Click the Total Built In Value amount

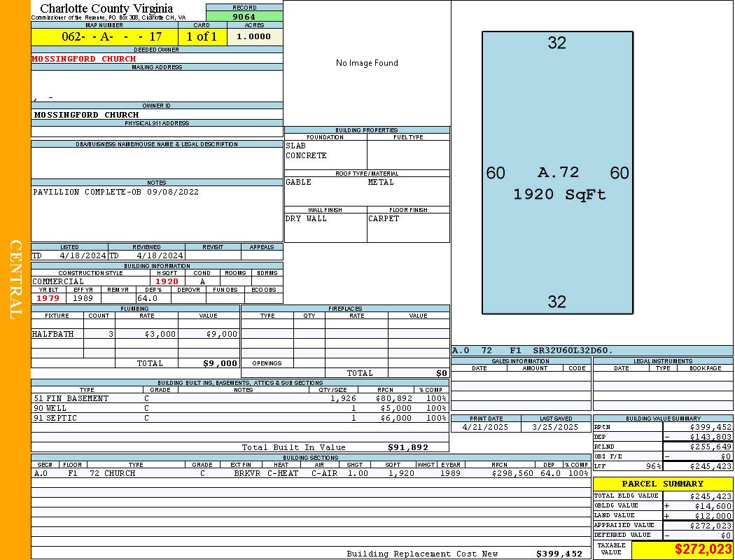click(408, 447)
